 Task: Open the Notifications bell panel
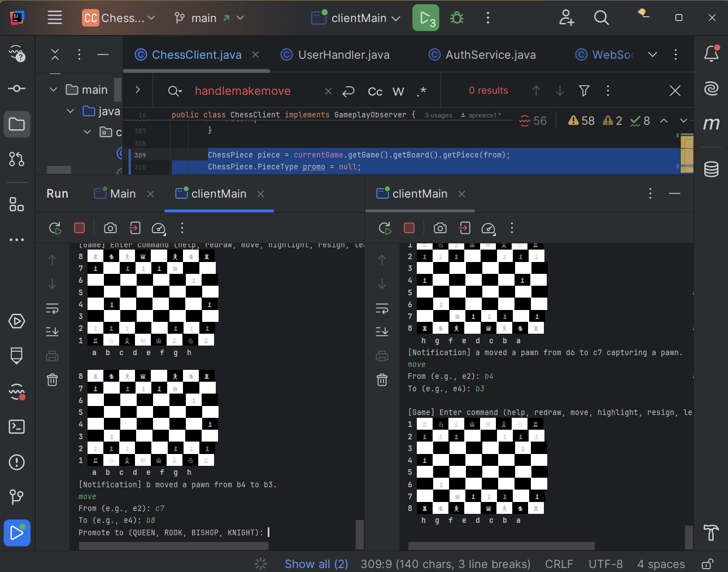pyautogui.click(x=711, y=54)
